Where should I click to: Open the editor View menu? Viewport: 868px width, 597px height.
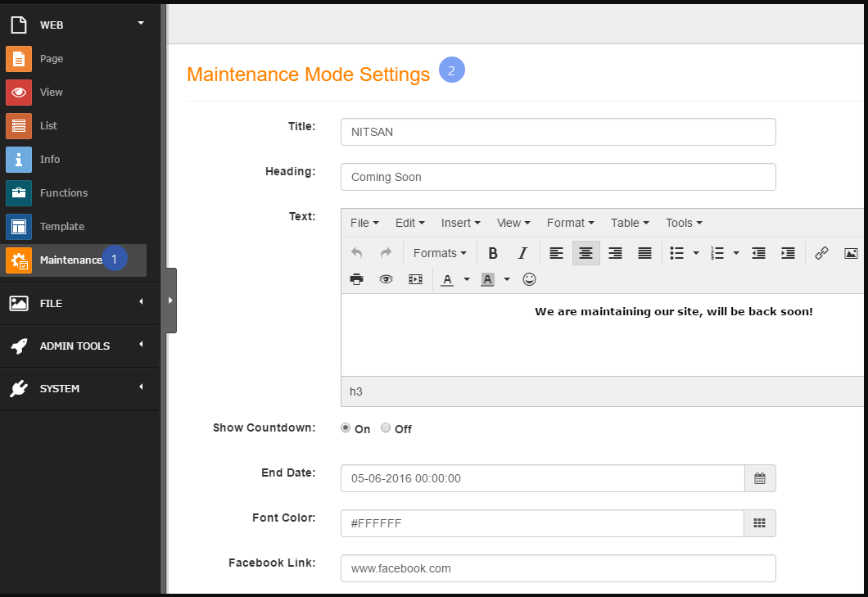(513, 223)
